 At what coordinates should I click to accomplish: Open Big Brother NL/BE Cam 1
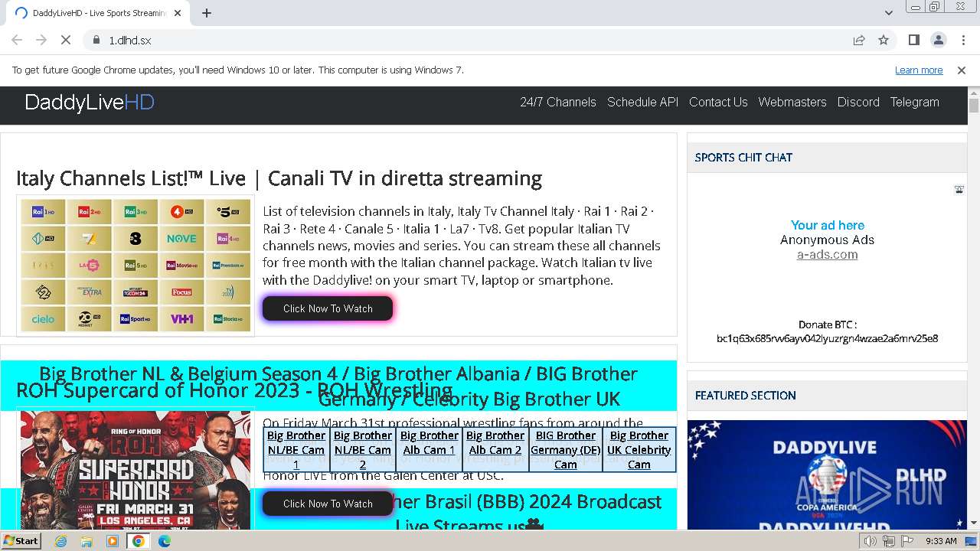click(x=296, y=450)
